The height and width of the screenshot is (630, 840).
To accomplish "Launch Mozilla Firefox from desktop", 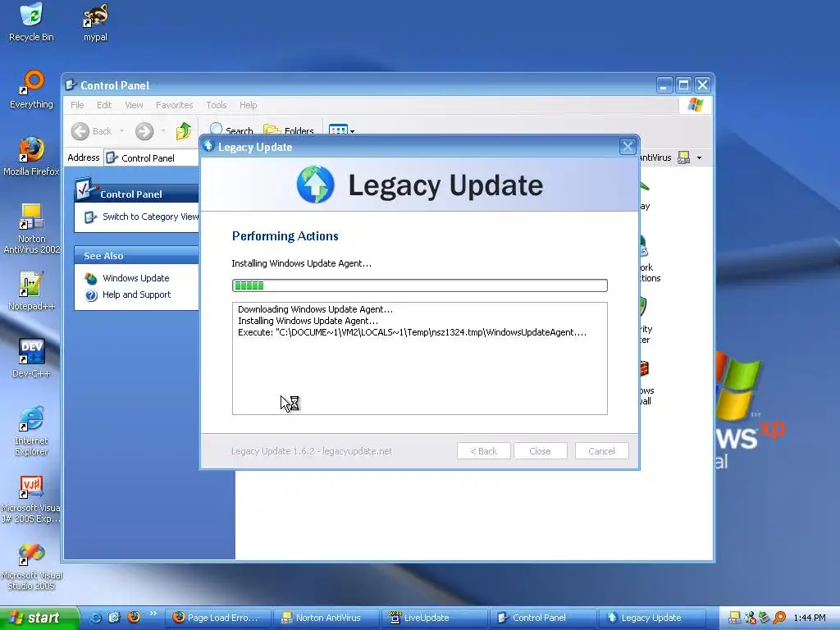I will coord(31,157).
